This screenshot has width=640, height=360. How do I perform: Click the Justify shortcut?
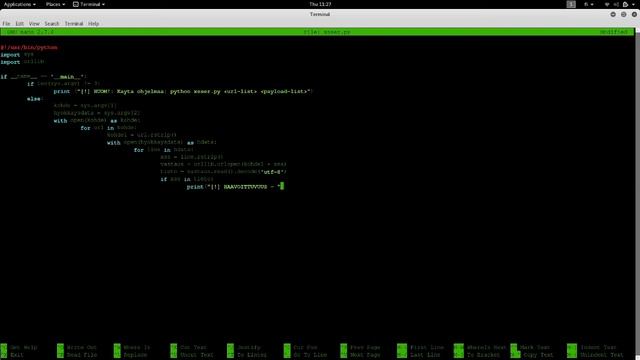click(244, 347)
